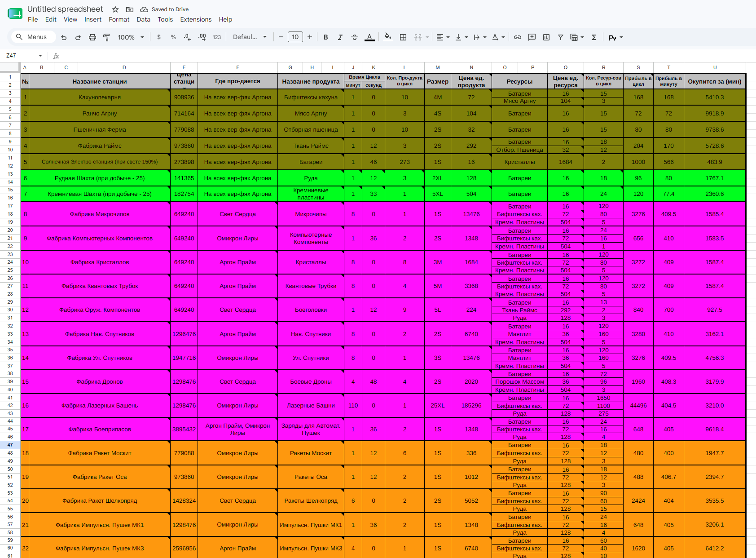Toggle Strikethrough formatting
The height and width of the screenshot is (558, 756).
(355, 37)
